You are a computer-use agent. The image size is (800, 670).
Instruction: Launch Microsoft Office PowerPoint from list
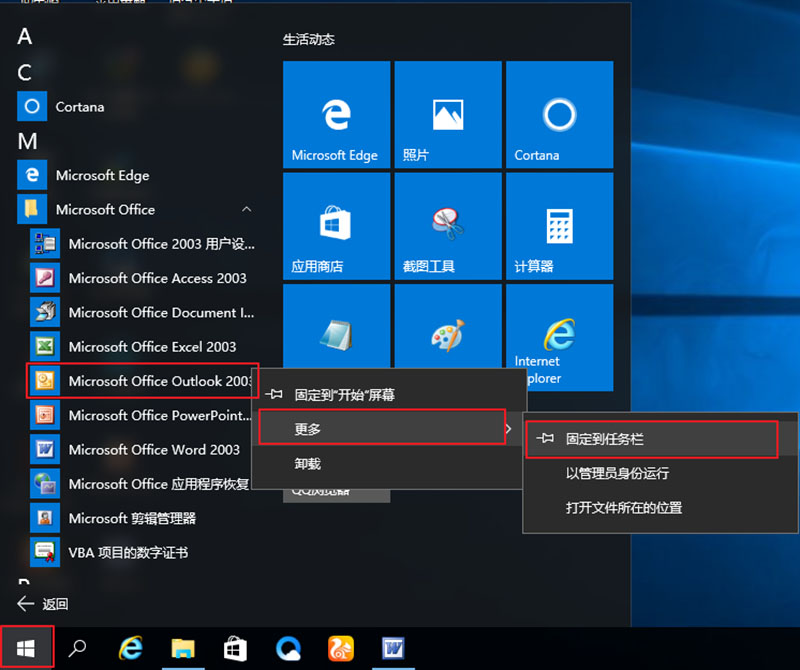141,415
